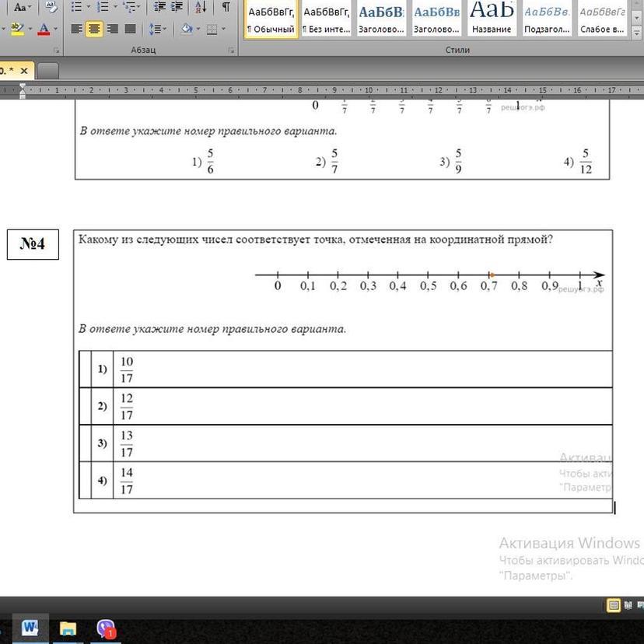Open the numbering style dropdown arrow
Image resolution: width=644 pixels, height=644 pixels.
coord(115,6)
